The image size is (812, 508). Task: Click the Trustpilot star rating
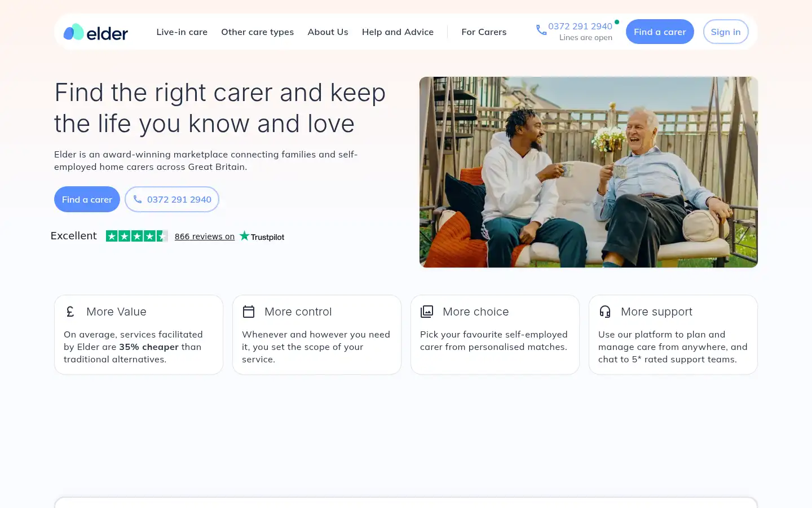(x=137, y=236)
